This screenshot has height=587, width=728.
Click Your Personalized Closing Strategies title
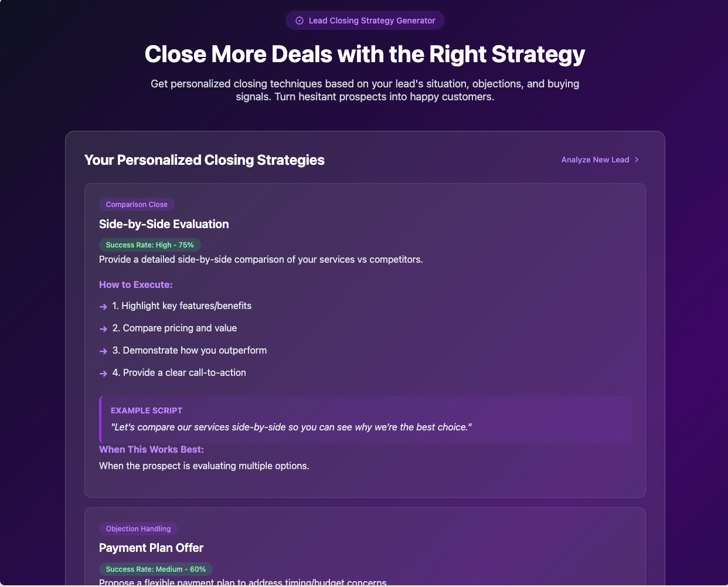coord(205,160)
